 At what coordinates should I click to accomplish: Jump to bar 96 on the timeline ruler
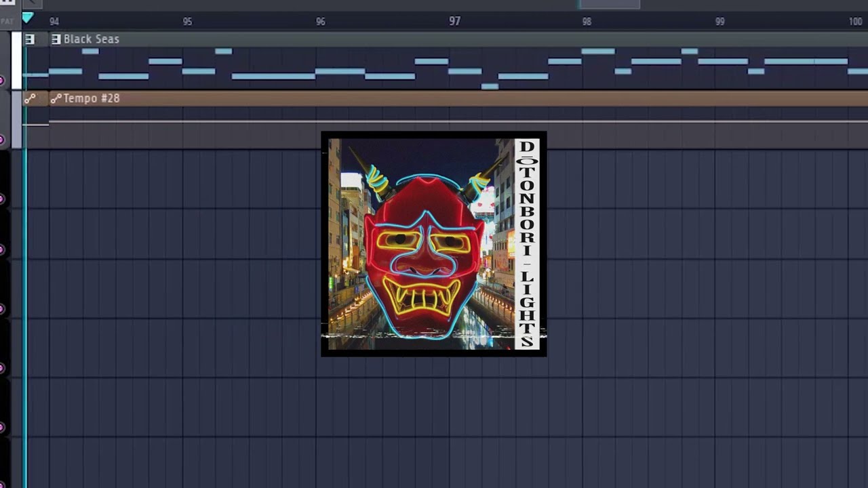[x=321, y=22]
